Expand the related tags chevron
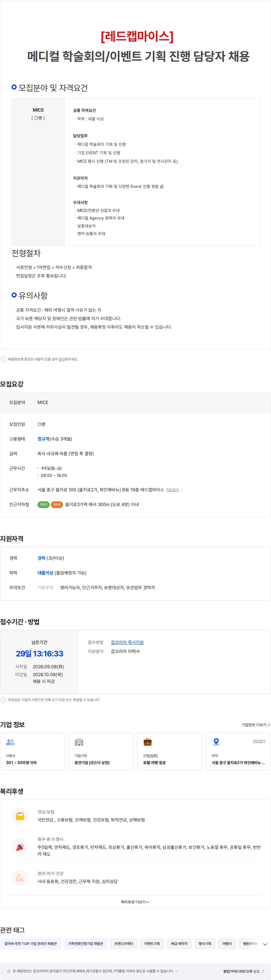271x980 pixels. point(265,944)
